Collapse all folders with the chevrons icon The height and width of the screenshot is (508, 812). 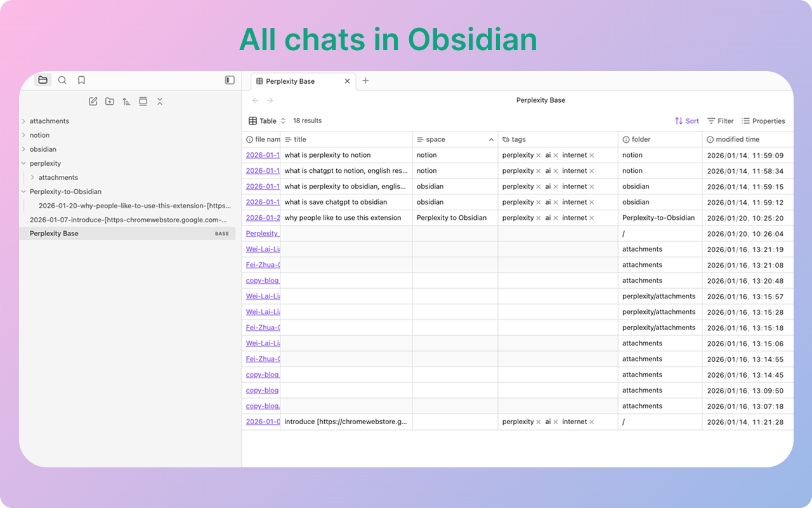point(160,102)
